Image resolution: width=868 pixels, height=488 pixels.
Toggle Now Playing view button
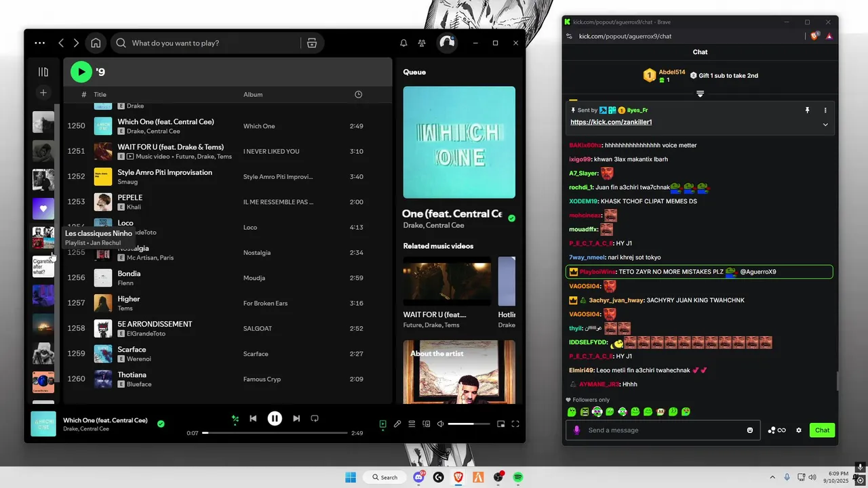[382, 424]
